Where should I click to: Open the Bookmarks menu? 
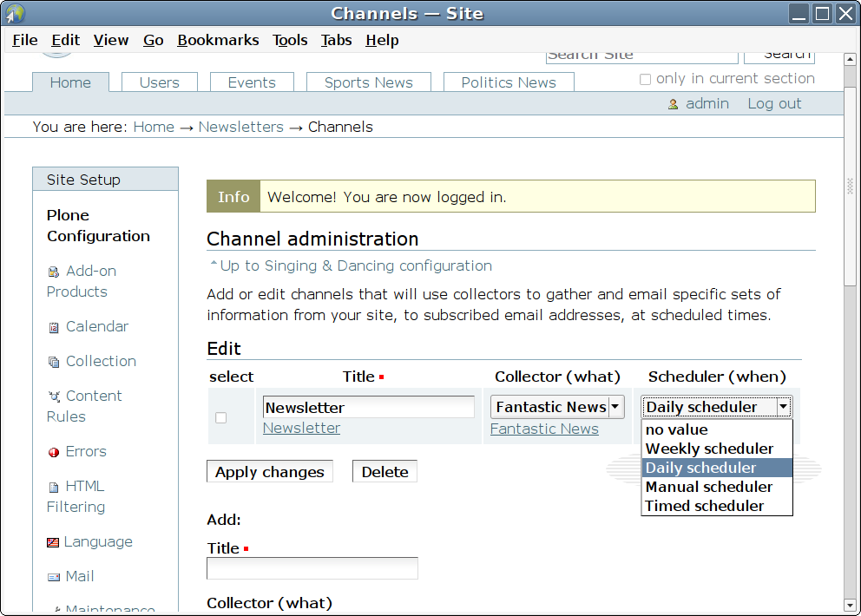[x=218, y=40]
